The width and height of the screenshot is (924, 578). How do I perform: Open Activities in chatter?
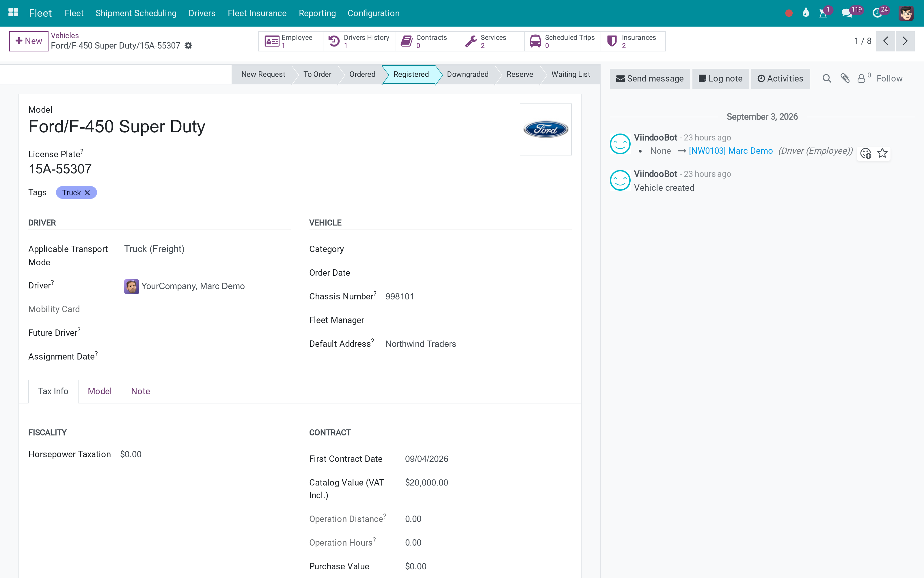780,79
